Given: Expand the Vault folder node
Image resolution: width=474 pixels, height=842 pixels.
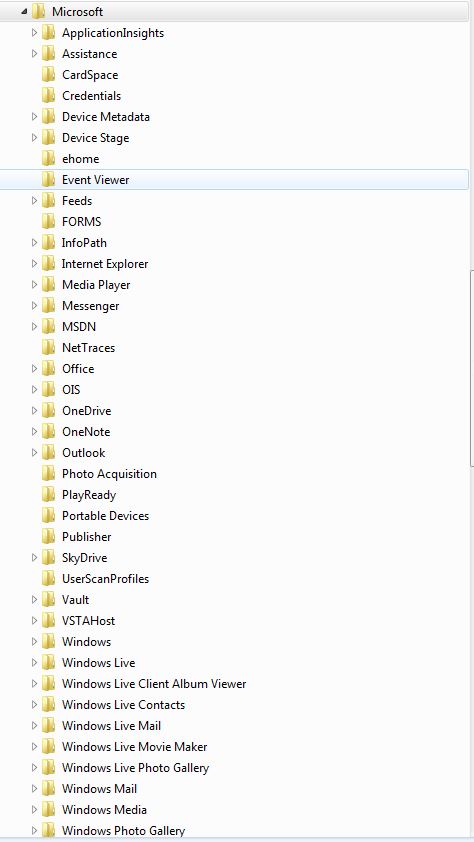Looking at the screenshot, I should click(34, 599).
